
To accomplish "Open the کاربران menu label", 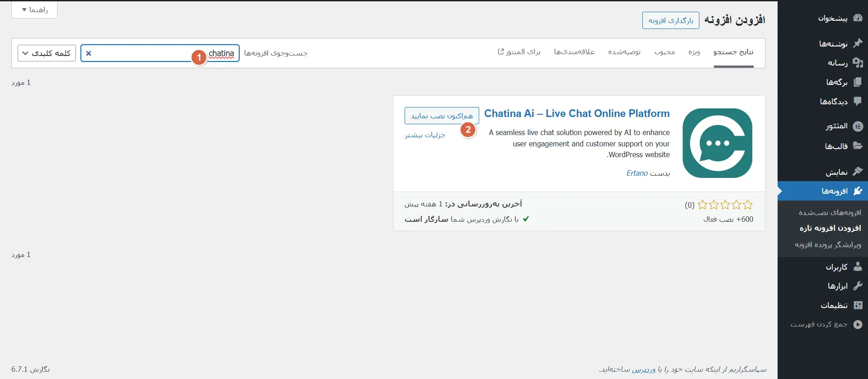I will (836, 267).
